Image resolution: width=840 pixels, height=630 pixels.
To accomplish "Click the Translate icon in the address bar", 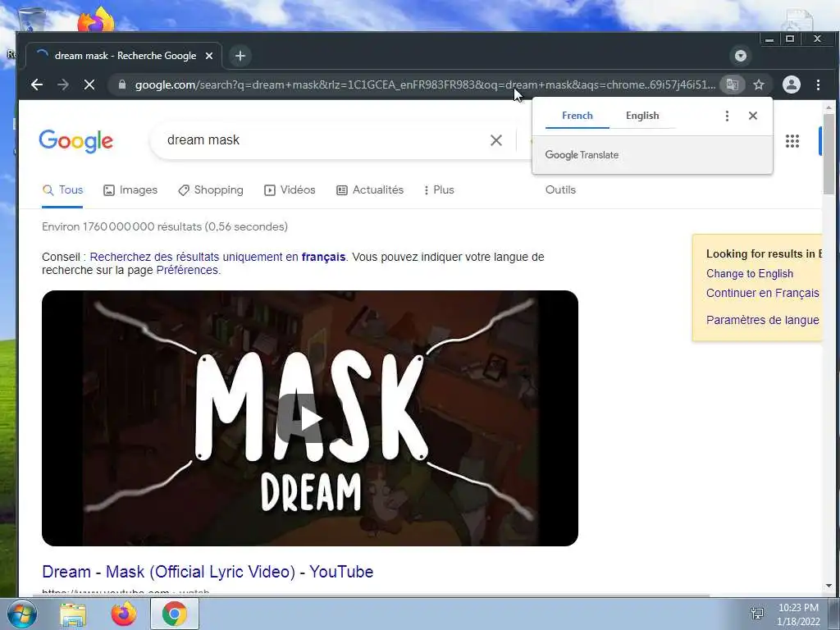I will click(733, 84).
